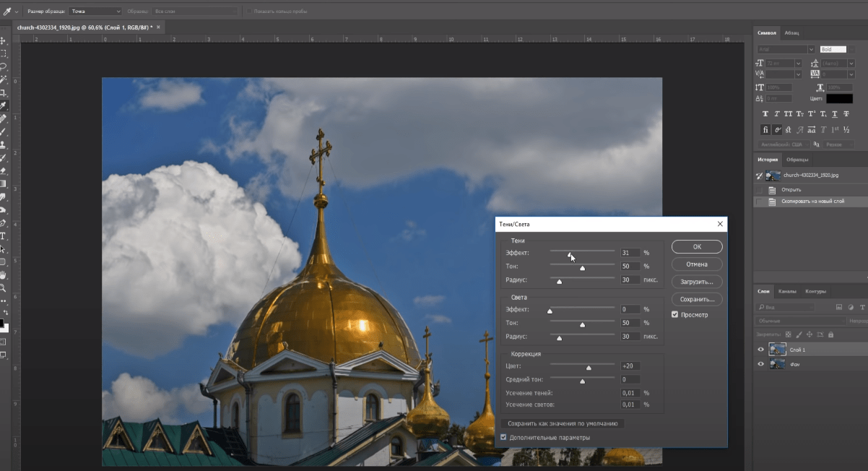
Task: Hide the Слой 1 layer visibility
Action: point(760,350)
